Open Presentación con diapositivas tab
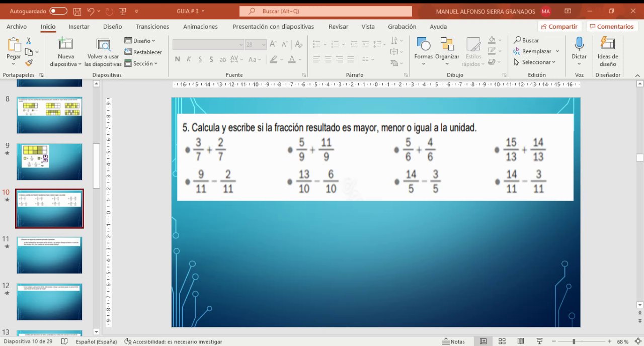 pyautogui.click(x=273, y=27)
